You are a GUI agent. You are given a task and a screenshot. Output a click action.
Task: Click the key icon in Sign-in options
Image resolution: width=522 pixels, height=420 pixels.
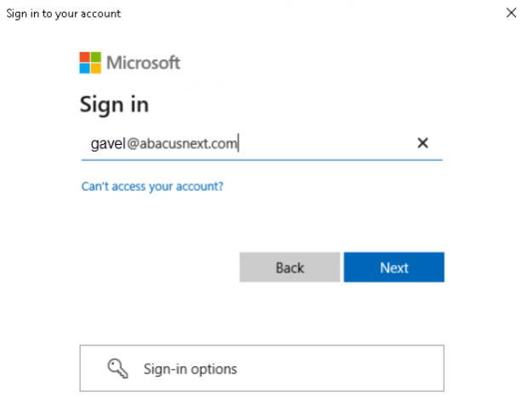pyautogui.click(x=118, y=368)
